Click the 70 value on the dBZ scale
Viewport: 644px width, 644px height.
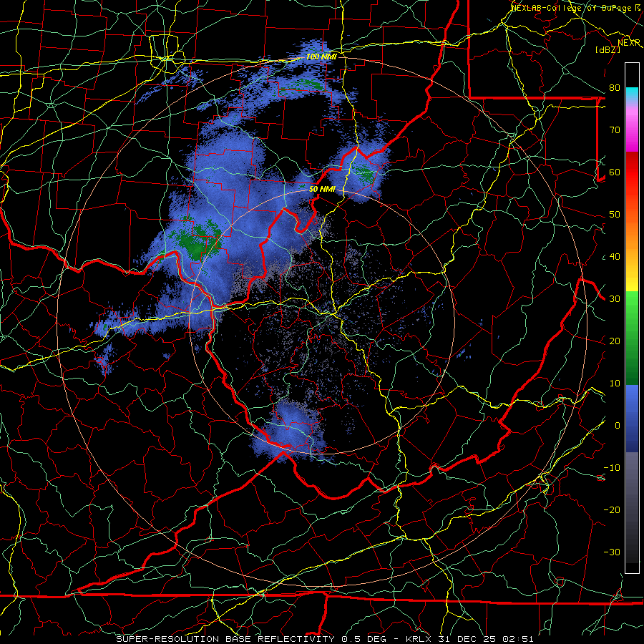click(x=615, y=130)
